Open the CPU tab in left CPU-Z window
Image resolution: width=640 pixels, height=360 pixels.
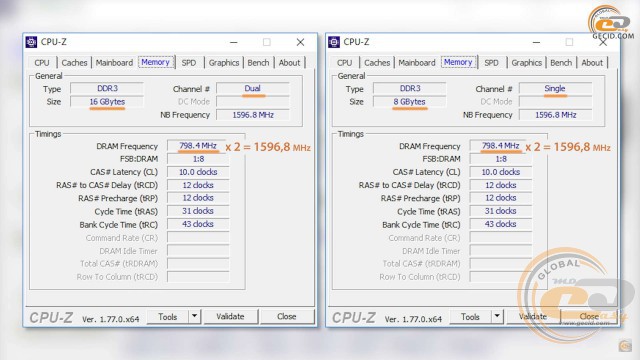point(42,63)
